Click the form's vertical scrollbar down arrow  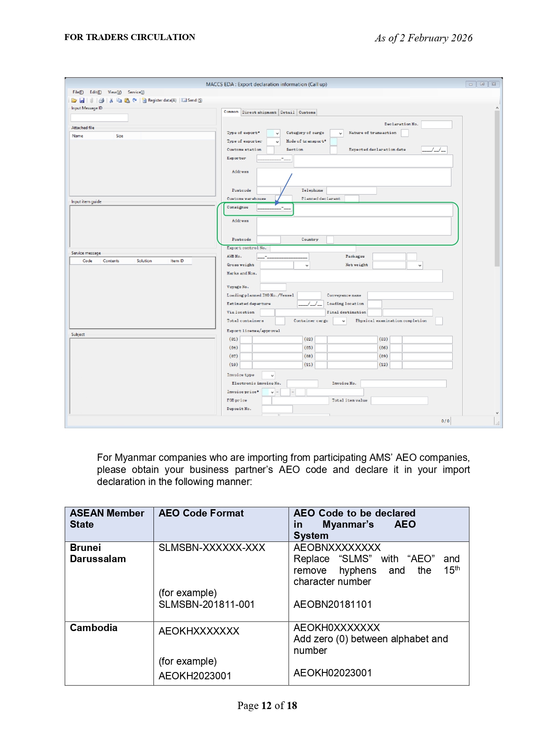point(497,413)
